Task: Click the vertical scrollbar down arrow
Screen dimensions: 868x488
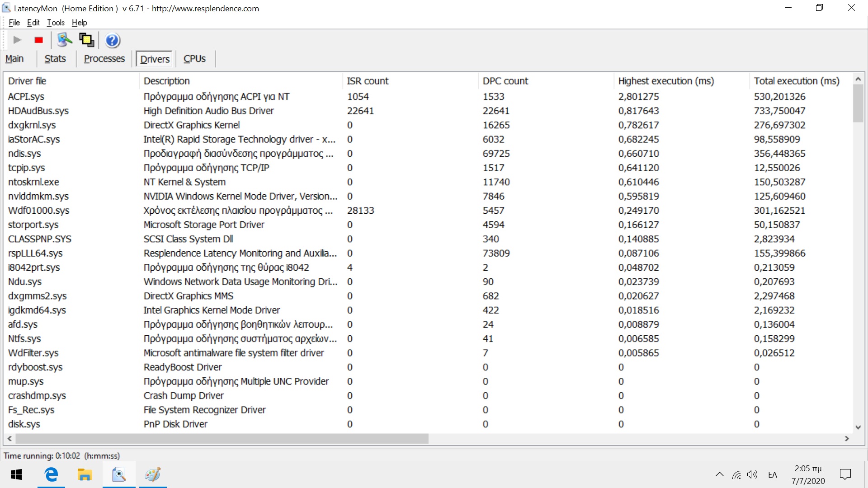Action: (x=858, y=427)
